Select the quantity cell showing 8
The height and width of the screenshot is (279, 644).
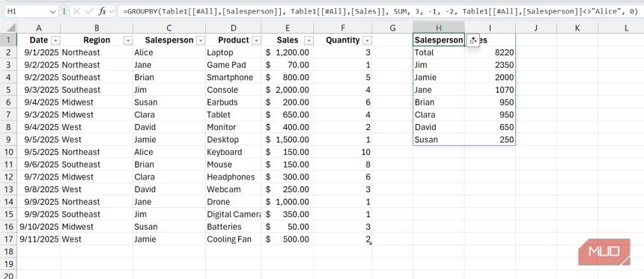(x=342, y=165)
